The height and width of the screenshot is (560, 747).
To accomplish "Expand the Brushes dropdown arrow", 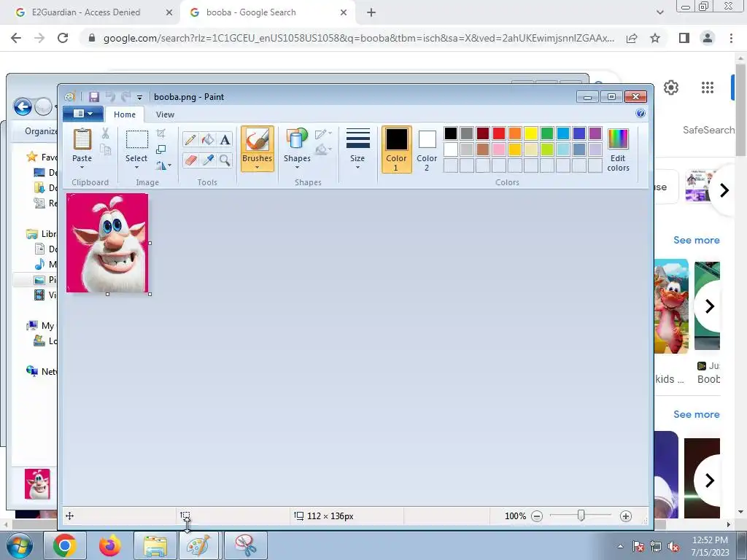I will pos(258,167).
